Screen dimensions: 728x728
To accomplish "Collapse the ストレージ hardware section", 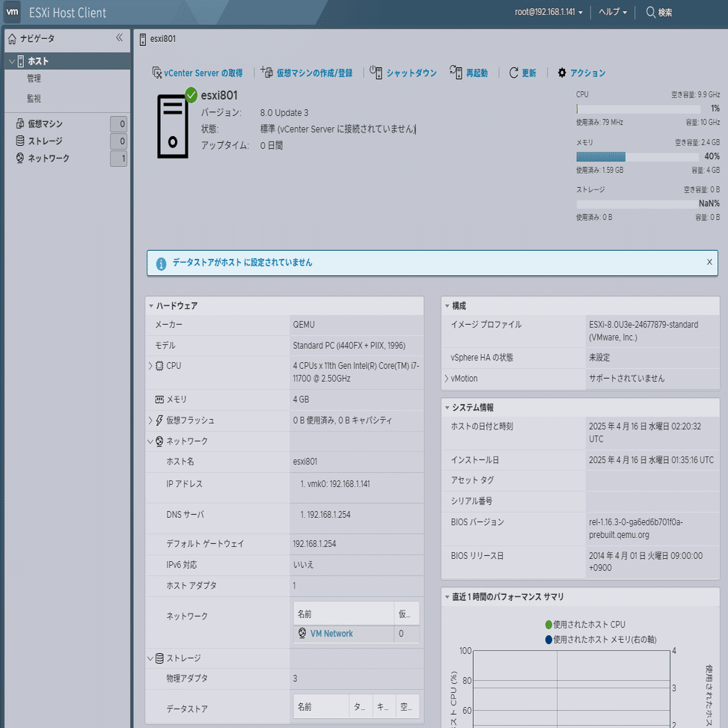I will click(150, 658).
